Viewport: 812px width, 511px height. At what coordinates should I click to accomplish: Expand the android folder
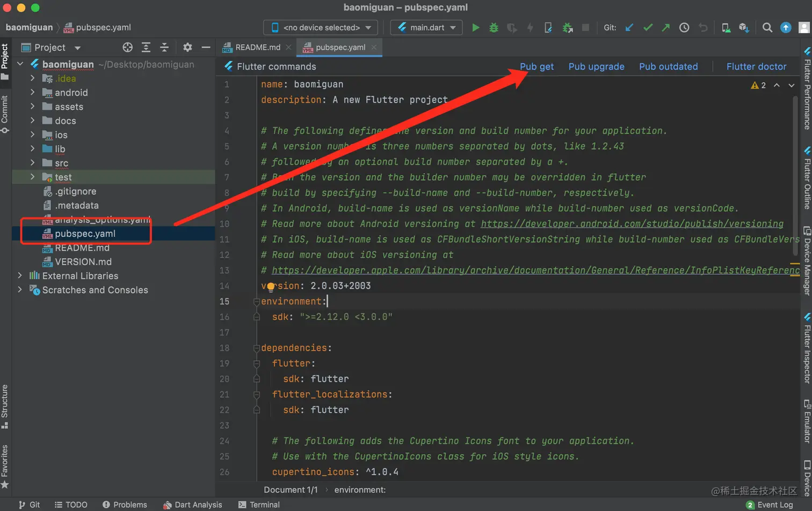(32, 92)
